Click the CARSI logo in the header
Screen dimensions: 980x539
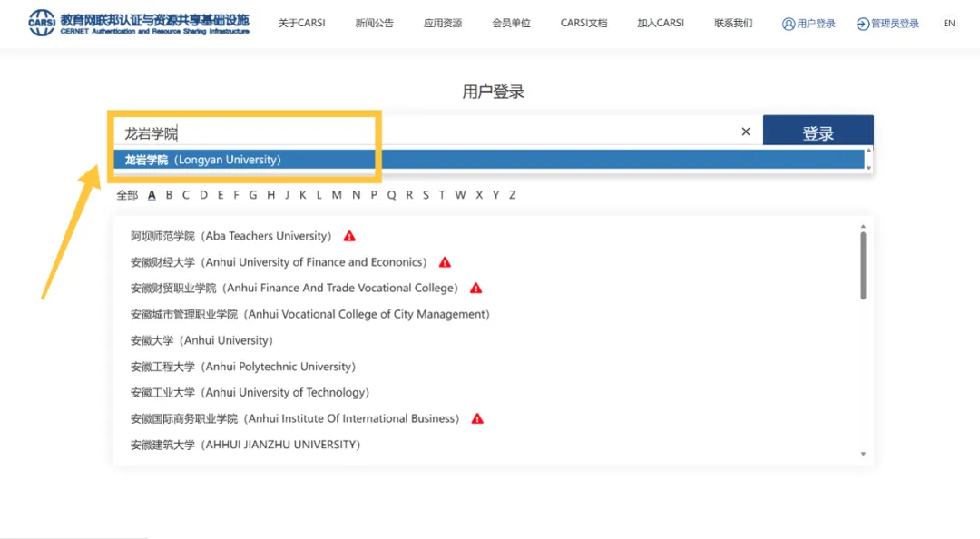click(x=139, y=23)
